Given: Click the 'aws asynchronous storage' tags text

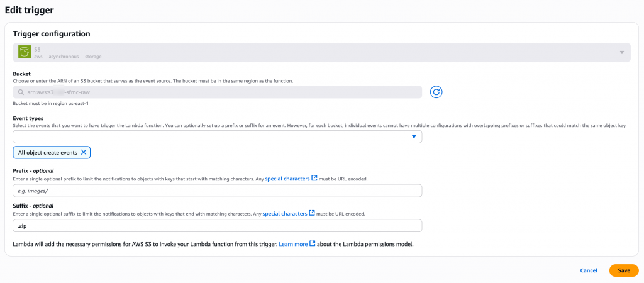Looking at the screenshot, I should (x=68, y=57).
